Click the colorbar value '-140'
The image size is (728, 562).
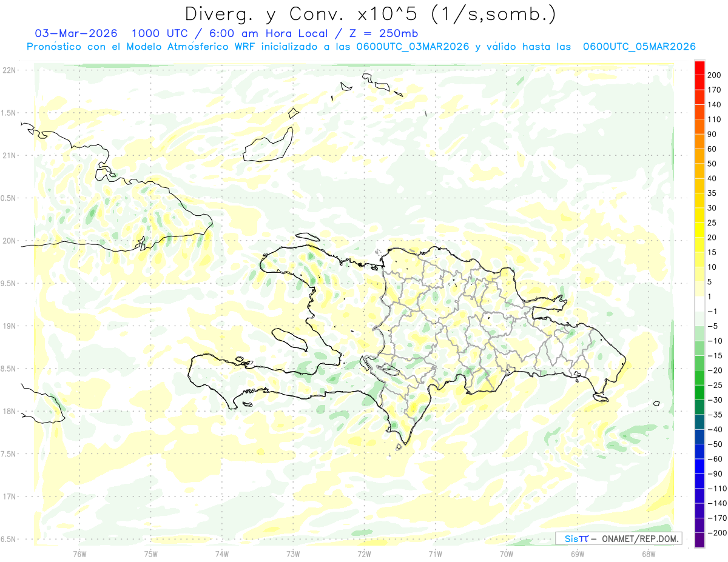[716, 503]
